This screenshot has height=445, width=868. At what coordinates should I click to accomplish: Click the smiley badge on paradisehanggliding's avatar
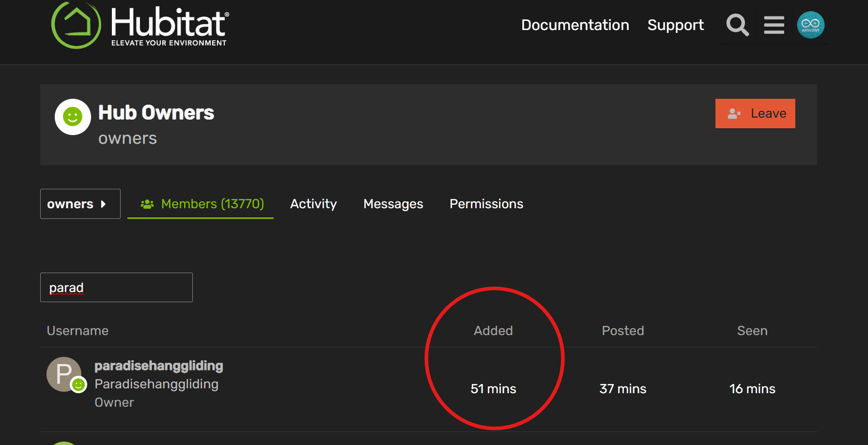[78, 385]
